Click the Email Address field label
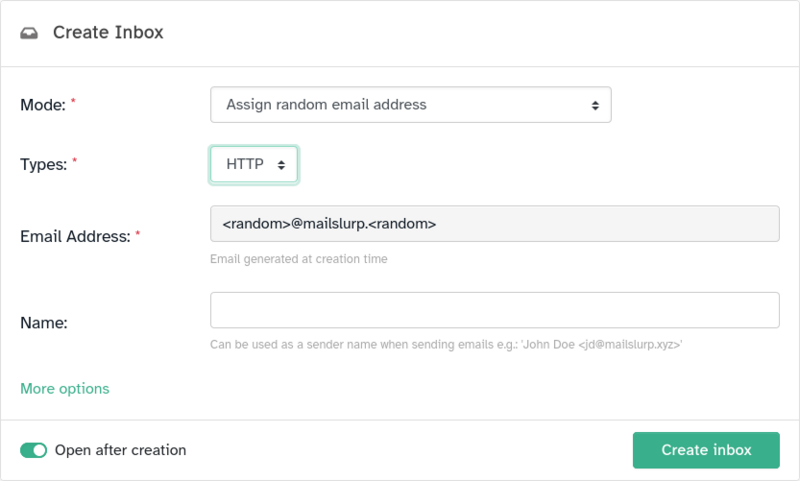This screenshot has width=800, height=481. click(x=75, y=237)
